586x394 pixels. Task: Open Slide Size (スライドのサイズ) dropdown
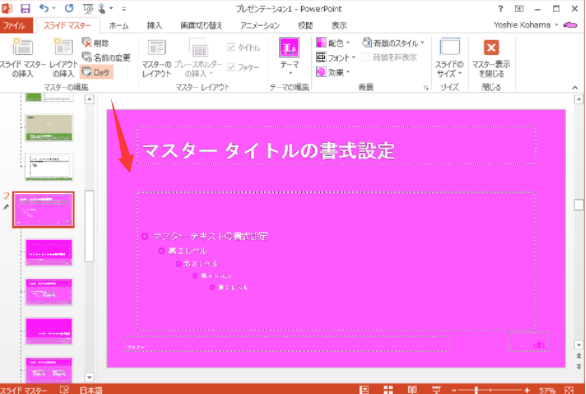(449, 57)
